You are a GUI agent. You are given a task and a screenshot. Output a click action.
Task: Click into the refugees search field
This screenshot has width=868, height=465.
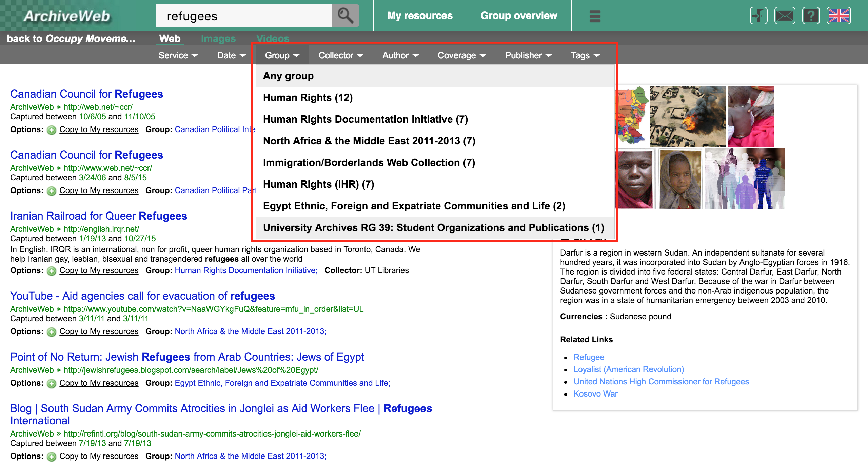(x=244, y=16)
